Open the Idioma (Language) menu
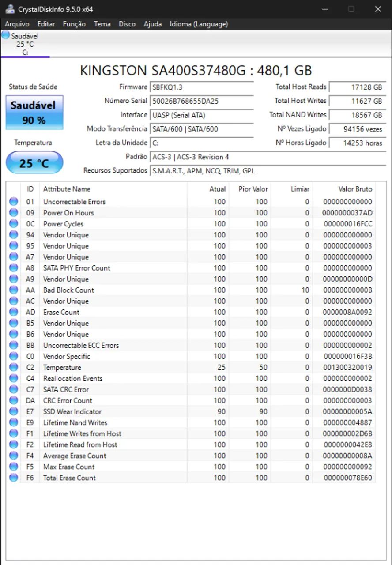This screenshot has width=392, height=565. coord(199,24)
